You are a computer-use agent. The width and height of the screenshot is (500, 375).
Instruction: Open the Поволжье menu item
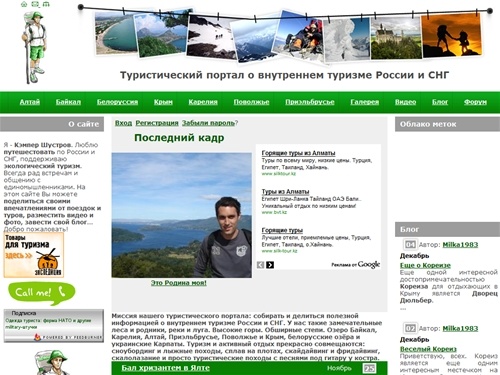[251, 102]
